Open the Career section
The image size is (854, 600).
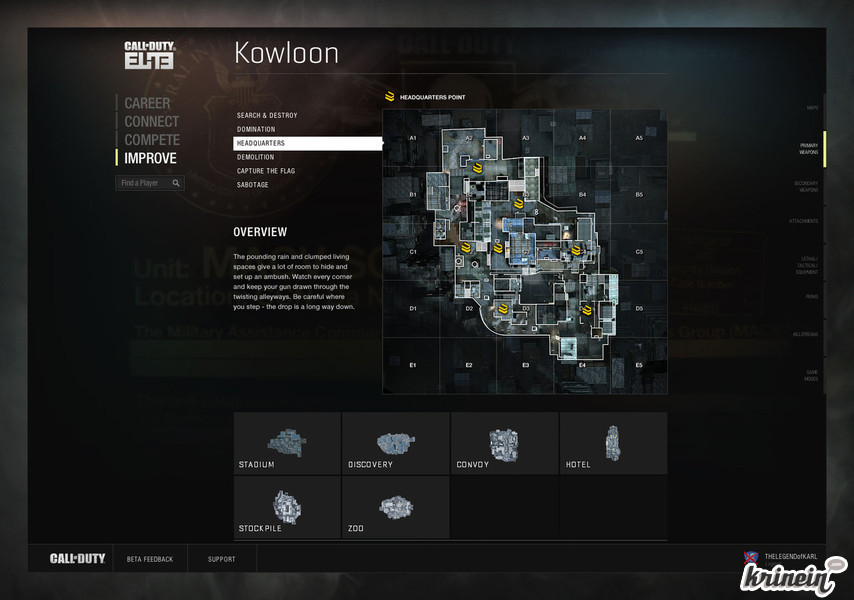[147, 103]
